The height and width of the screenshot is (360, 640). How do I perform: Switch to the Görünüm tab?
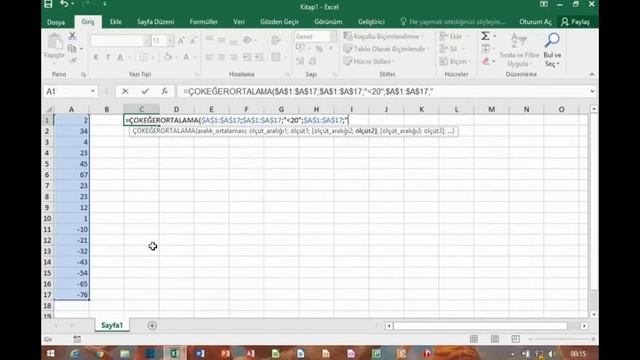pos(328,22)
